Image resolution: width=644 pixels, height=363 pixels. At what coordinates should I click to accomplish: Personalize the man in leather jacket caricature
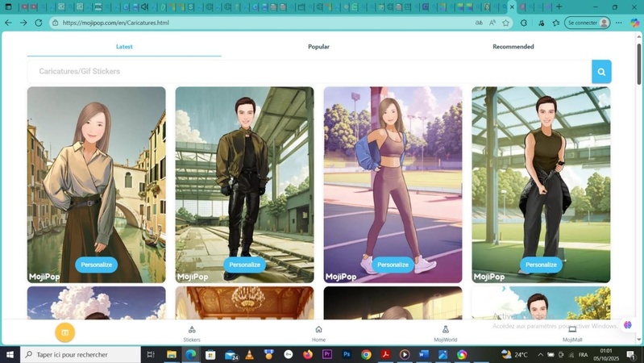click(x=244, y=265)
